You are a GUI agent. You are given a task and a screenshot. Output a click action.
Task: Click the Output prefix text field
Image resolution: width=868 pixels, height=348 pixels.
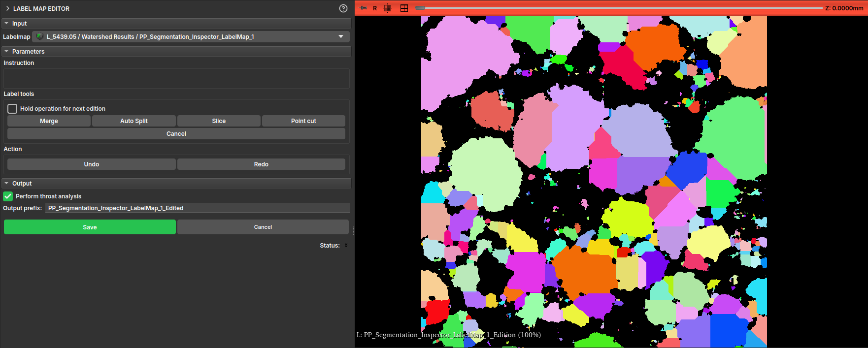click(x=197, y=208)
